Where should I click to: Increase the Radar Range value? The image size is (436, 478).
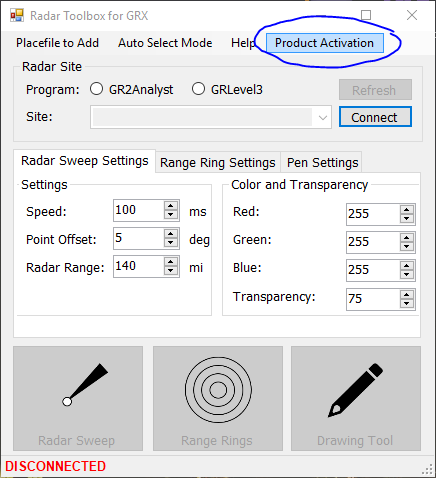(x=171, y=262)
